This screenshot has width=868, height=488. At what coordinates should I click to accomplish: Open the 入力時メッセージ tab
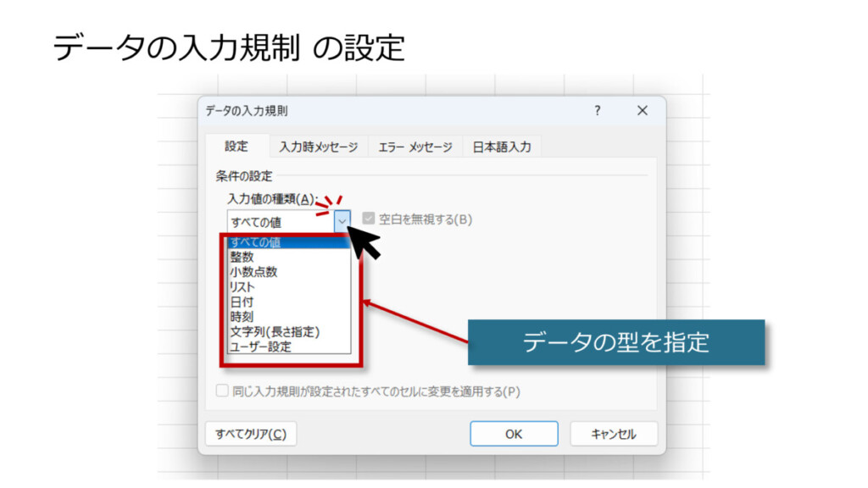point(319,147)
